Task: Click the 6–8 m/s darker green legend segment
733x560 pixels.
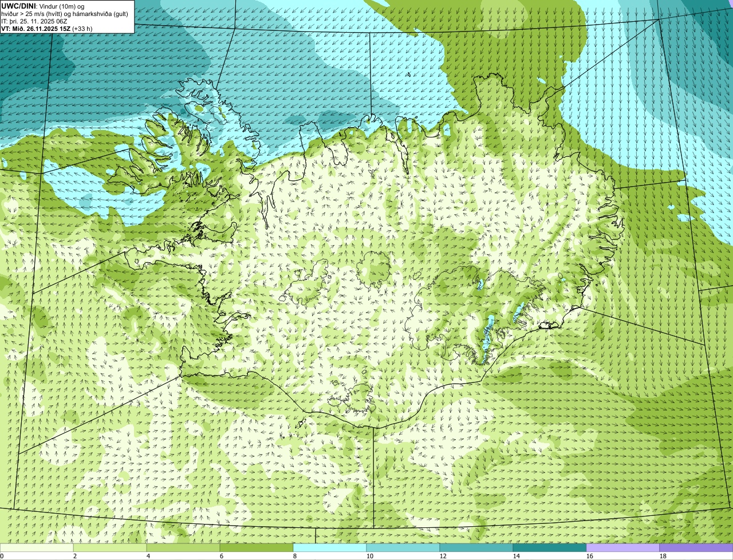Action: click(x=257, y=547)
